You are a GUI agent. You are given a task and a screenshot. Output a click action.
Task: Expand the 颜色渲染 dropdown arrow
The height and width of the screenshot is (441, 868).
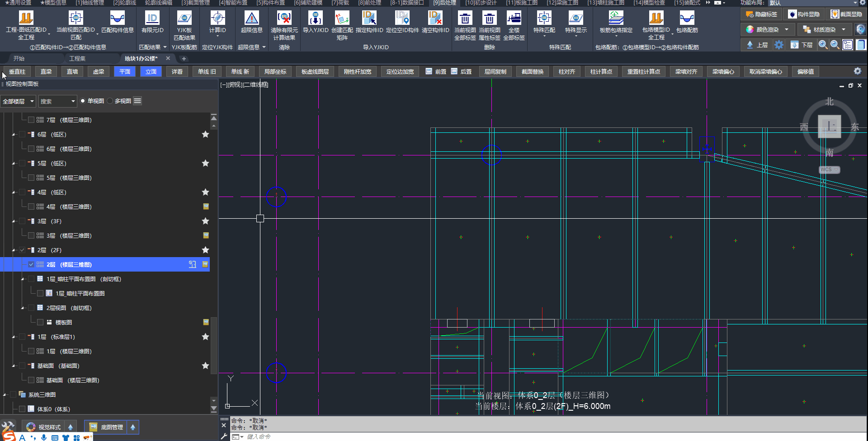pos(787,29)
